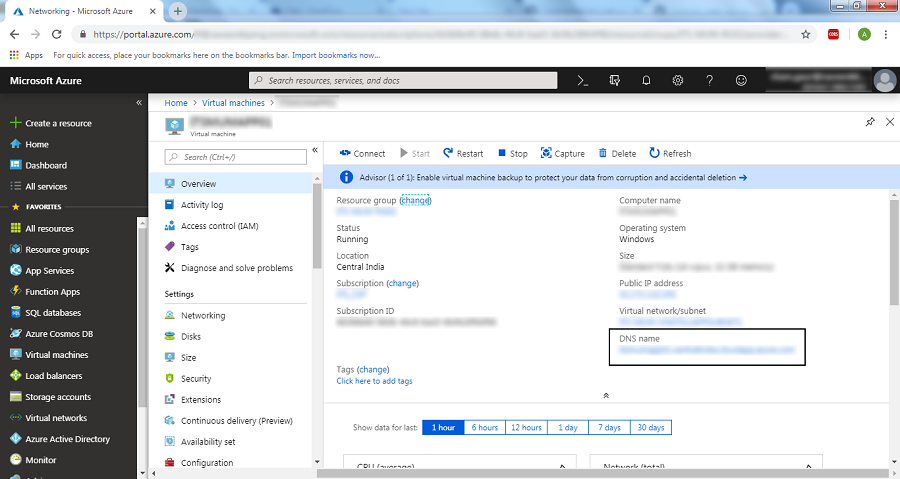
Task: Go back in browser history
Action: [x=15, y=34]
